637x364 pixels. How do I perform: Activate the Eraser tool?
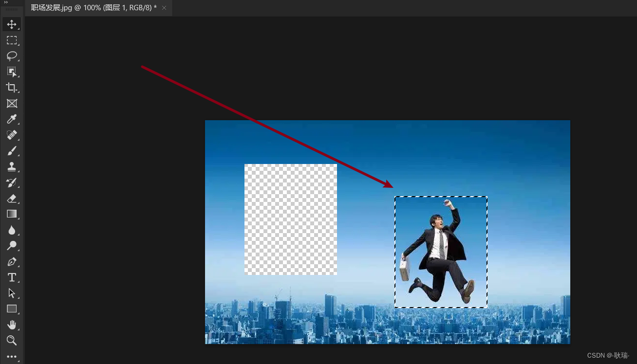tap(12, 198)
